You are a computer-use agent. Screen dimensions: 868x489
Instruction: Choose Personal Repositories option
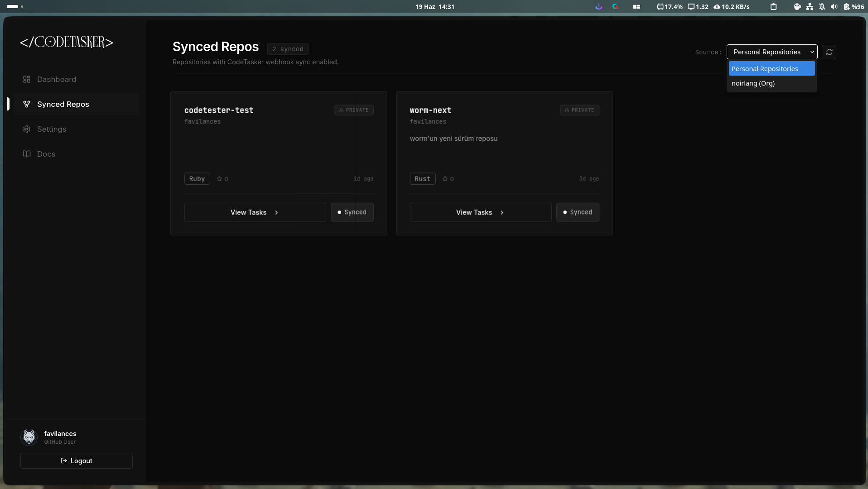point(772,69)
